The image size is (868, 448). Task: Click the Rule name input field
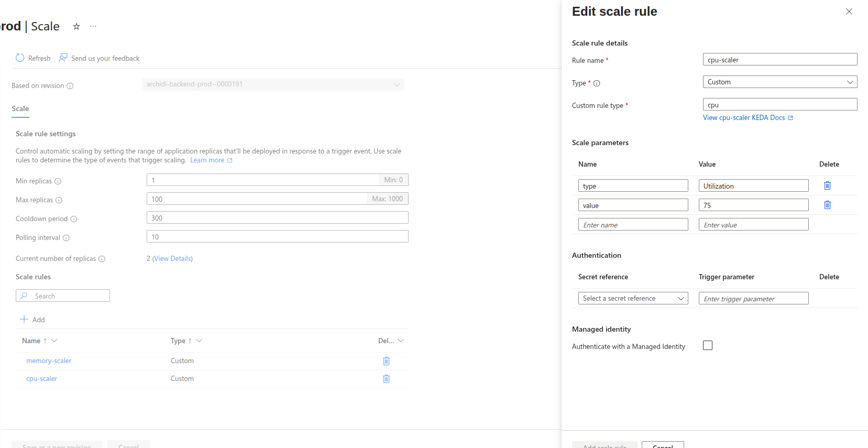tap(780, 59)
